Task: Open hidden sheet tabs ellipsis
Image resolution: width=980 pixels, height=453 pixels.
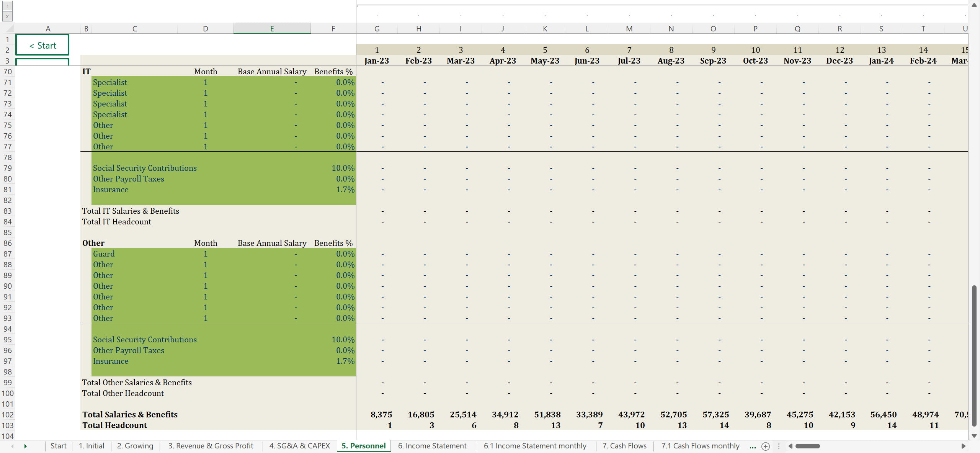Action: click(752, 446)
